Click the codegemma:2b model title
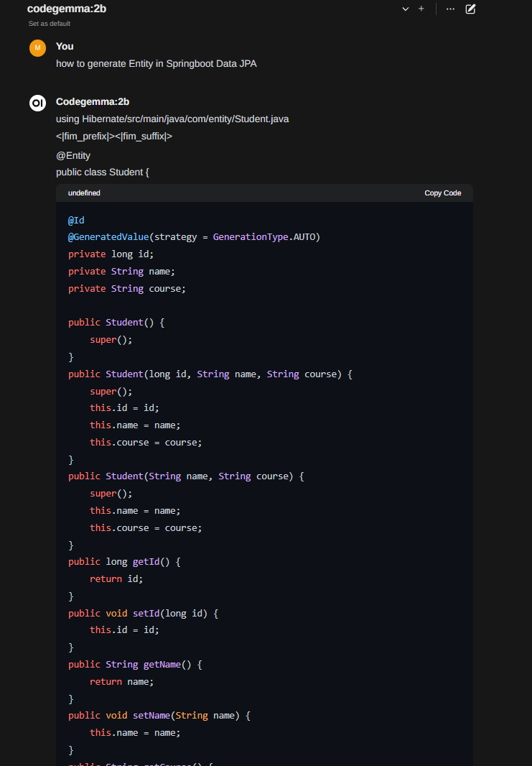The height and width of the screenshot is (766, 532). (67, 9)
